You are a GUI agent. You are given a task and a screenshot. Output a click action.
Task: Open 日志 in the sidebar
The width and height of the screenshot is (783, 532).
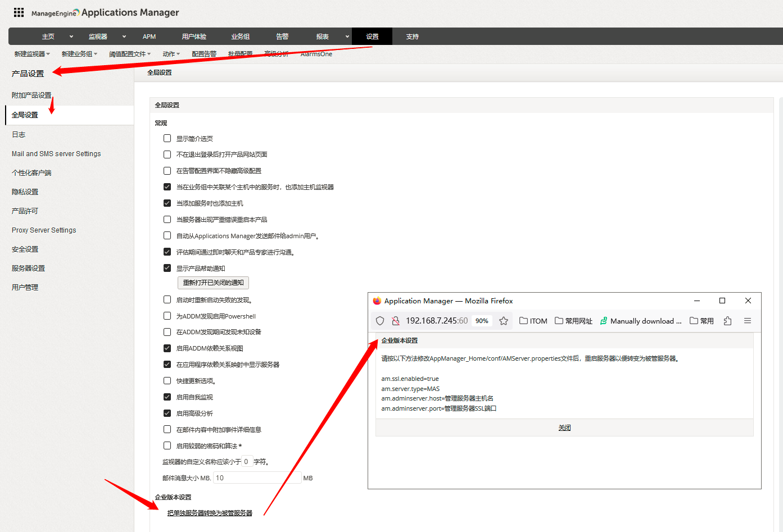point(19,135)
